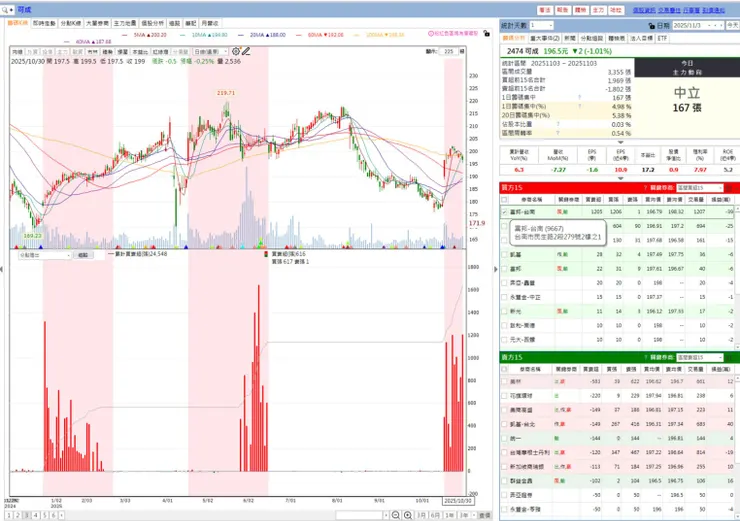Open 交易條件 link in top bar
This screenshot has height=521, width=740.
tap(669, 10)
